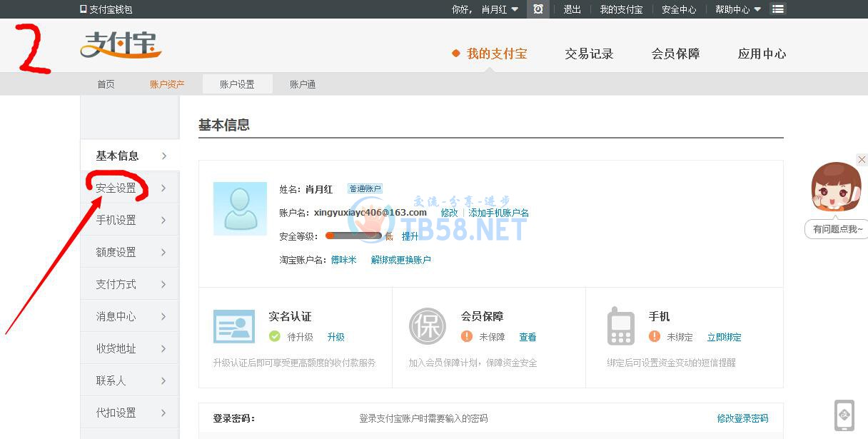Switch to 账户设置 sub-tab
The height and width of the screenshot is (439, 868).
[x=237, y=84]
